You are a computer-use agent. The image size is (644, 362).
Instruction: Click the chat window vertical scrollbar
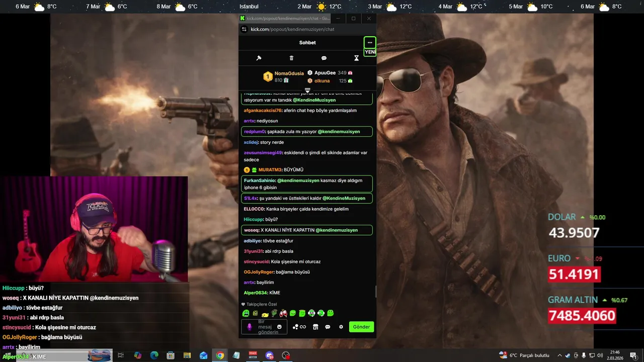(375, 292)
